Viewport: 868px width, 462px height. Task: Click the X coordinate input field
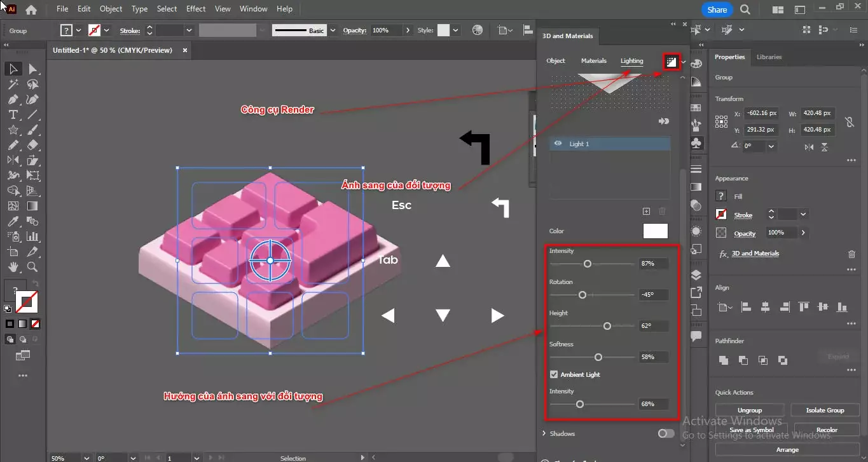click(761, 112)
